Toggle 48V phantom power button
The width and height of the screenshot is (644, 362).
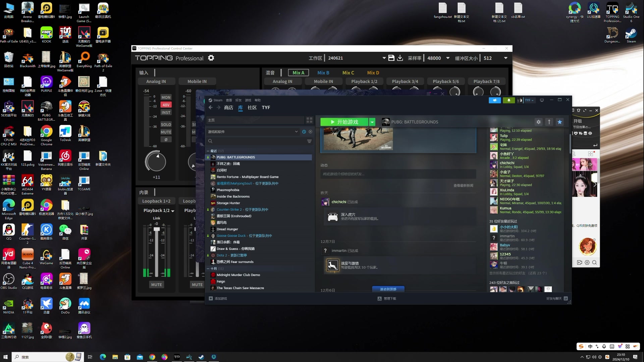click(166, 105)
